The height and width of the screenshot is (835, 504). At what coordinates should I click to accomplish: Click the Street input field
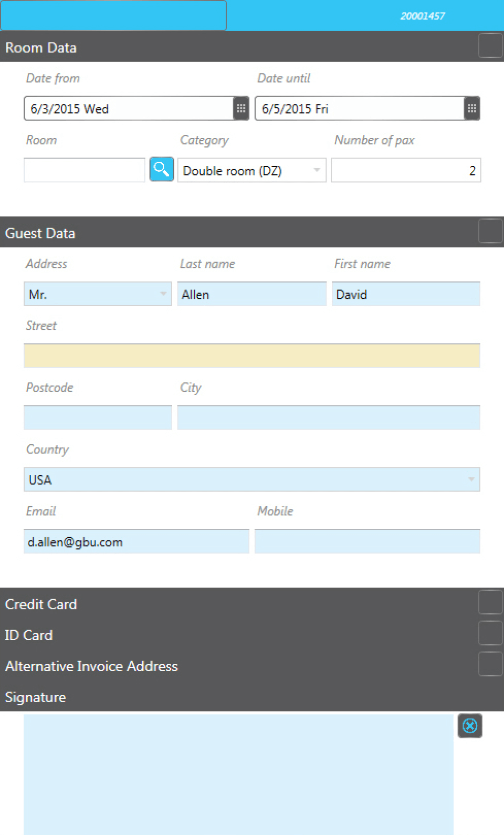[x=251, y=356]
